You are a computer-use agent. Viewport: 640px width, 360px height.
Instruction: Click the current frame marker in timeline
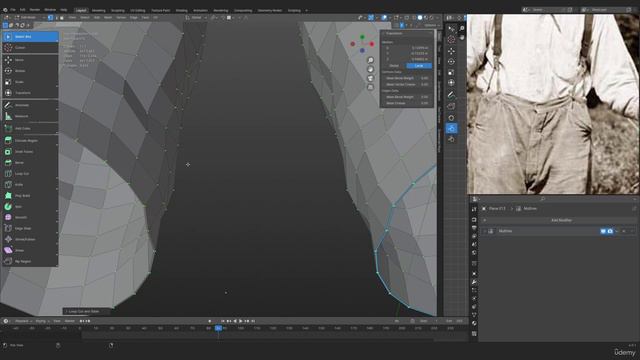[219, 328]
